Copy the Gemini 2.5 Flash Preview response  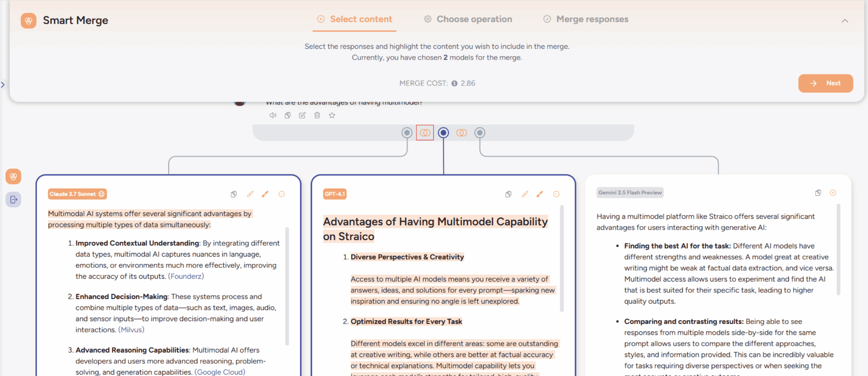[x=818, y=193]
